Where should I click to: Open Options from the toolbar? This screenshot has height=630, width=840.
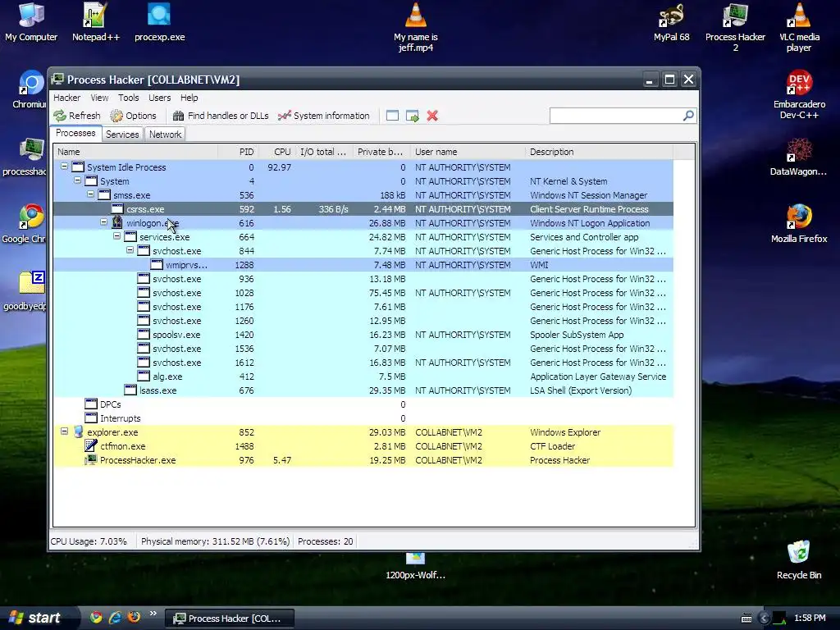(x=134, y=116)
